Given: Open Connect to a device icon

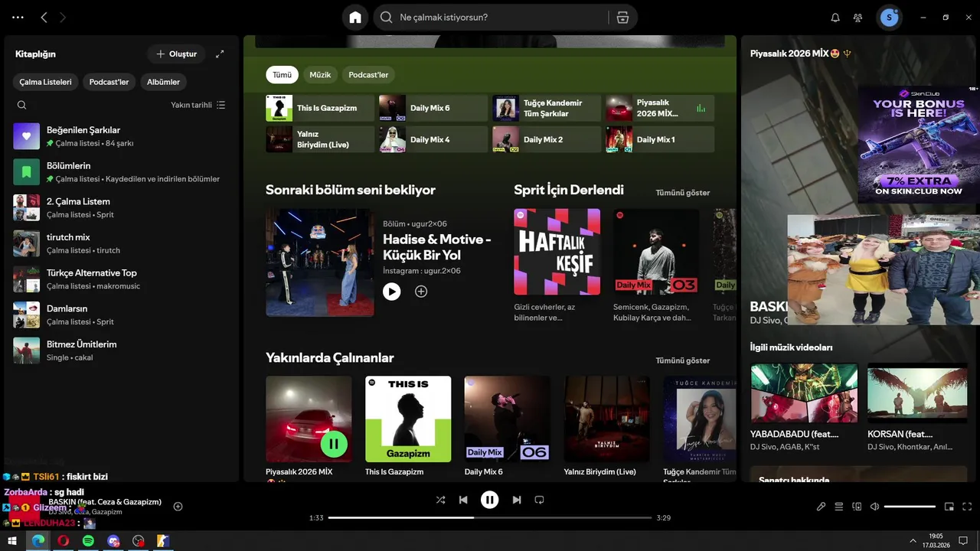Looking at the screenshot, I should pyautogui.click(x=857, y=507).
